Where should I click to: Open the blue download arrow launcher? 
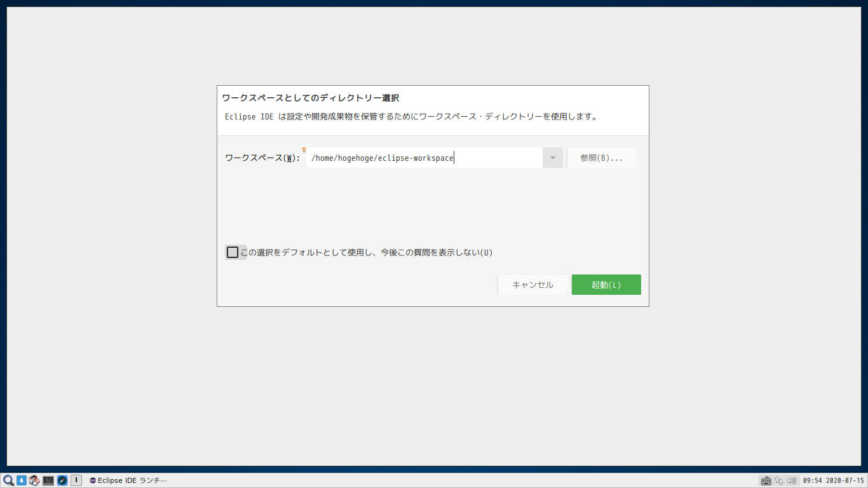point(22,480)
